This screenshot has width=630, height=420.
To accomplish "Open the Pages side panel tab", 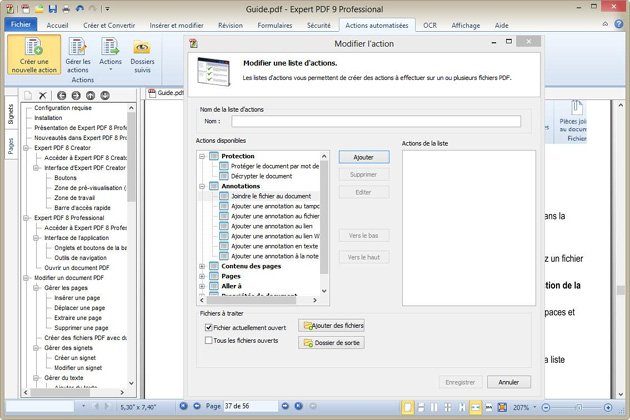I will 11,146.
